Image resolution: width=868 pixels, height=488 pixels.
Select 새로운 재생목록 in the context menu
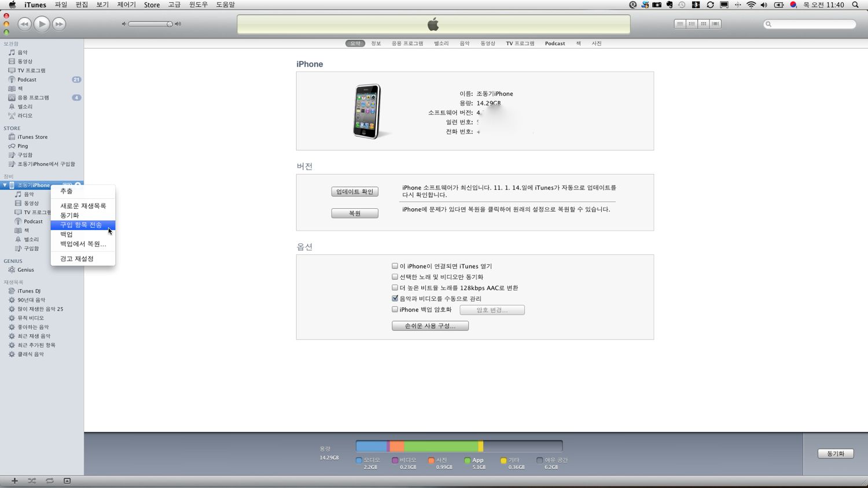click(x=83, y=206)
